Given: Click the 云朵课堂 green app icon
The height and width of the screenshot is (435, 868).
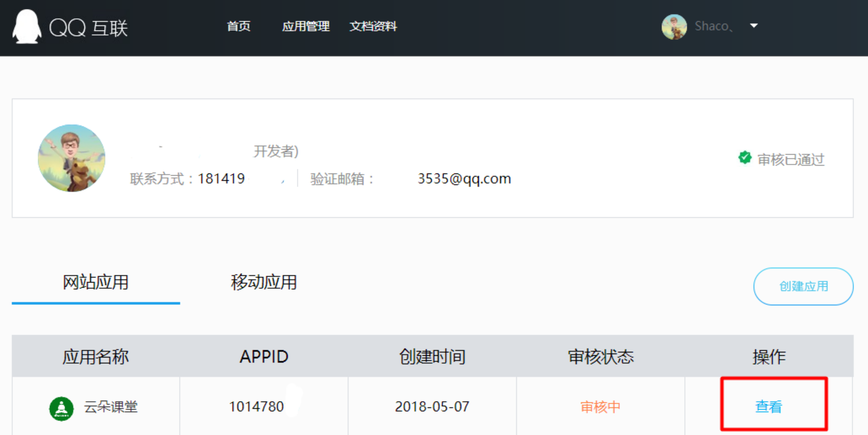Looking at the screenshot, I should 61,408.
